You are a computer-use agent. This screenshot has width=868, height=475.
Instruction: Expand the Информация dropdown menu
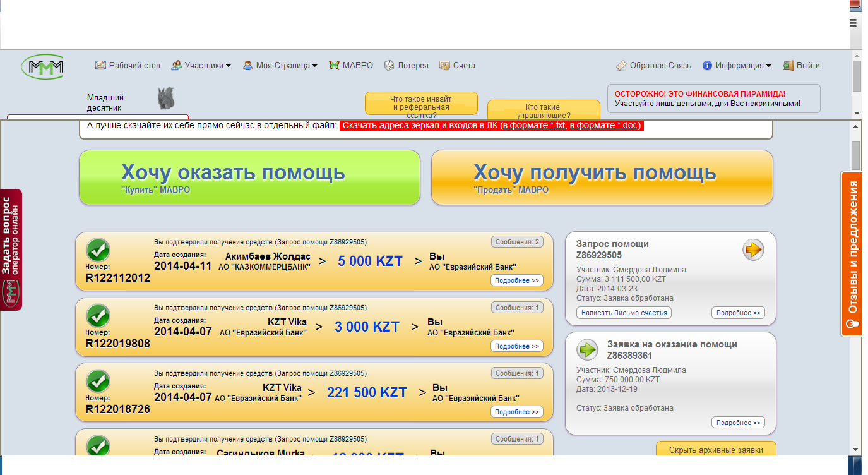point(737,65)
